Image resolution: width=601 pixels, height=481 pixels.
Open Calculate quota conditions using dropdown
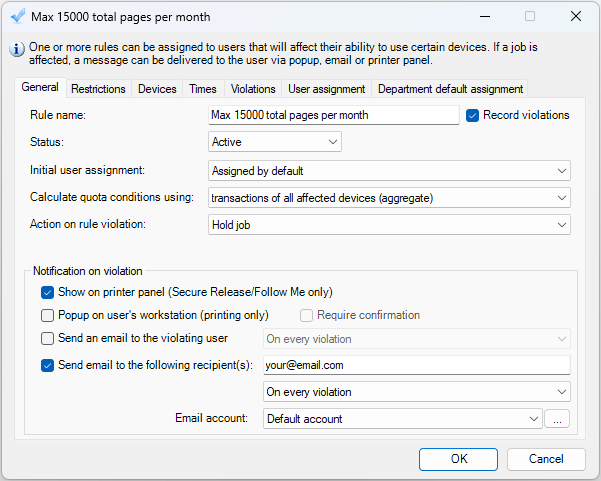click(389, 198)
